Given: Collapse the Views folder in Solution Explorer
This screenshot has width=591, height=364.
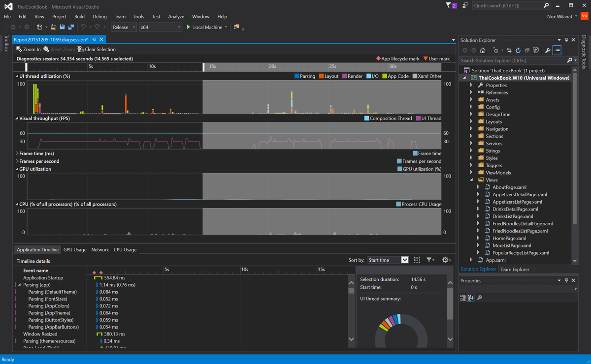Looking at the screenshot, I should coord(471,180).
